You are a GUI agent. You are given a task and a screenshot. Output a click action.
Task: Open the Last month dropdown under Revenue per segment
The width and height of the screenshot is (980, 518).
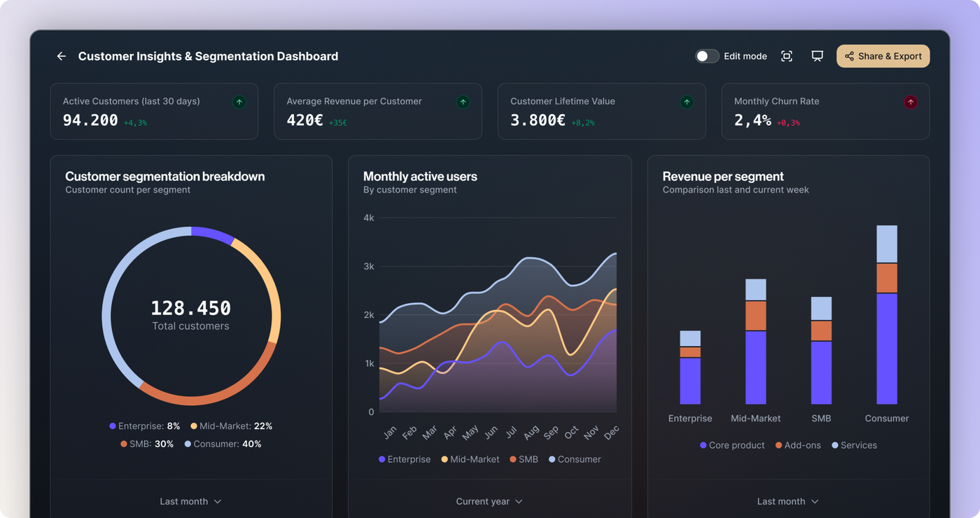point(787,501)
